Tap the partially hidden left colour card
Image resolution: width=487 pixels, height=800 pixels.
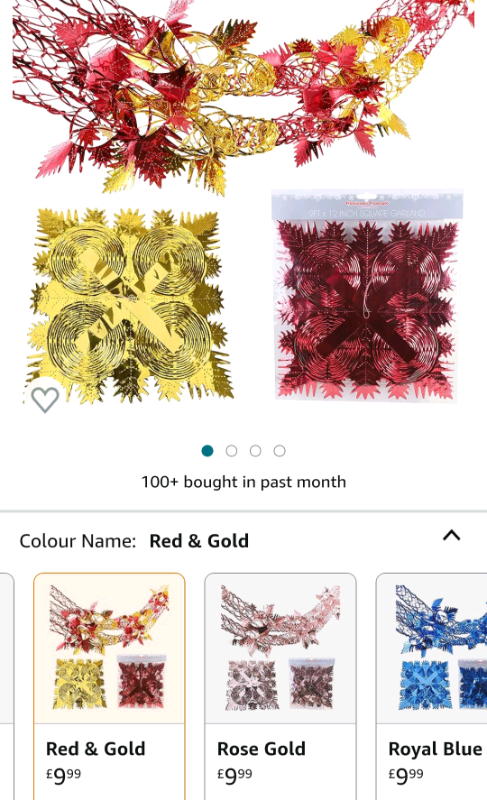click(x=7, y=686)
